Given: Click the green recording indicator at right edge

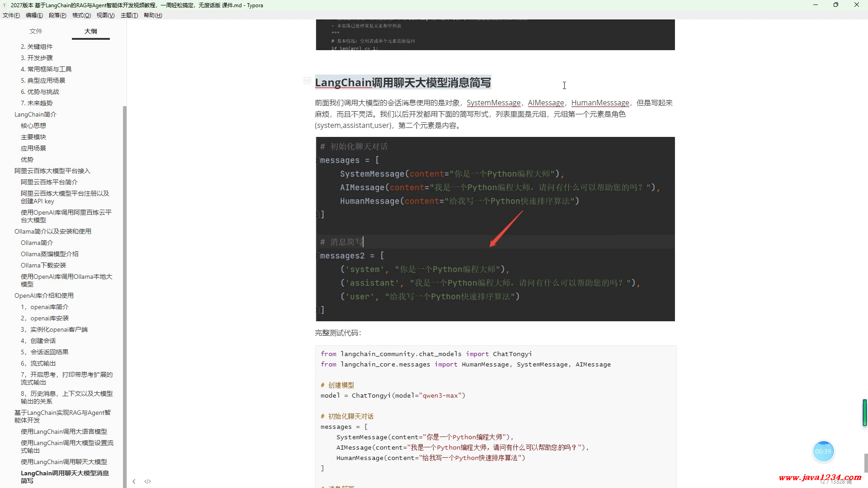Looking at the screenshot, I should click(864, 412).
